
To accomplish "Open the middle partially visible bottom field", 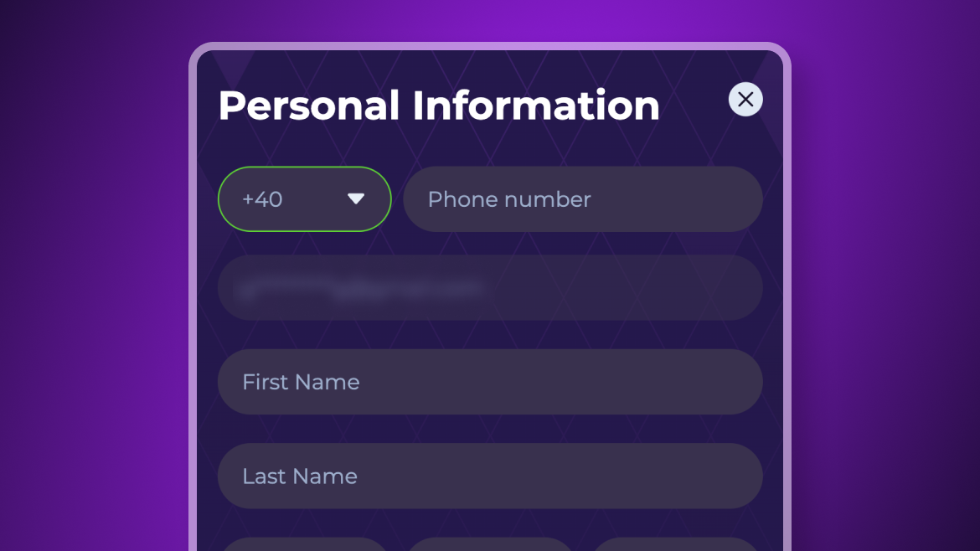I will [x=490, y=544].
